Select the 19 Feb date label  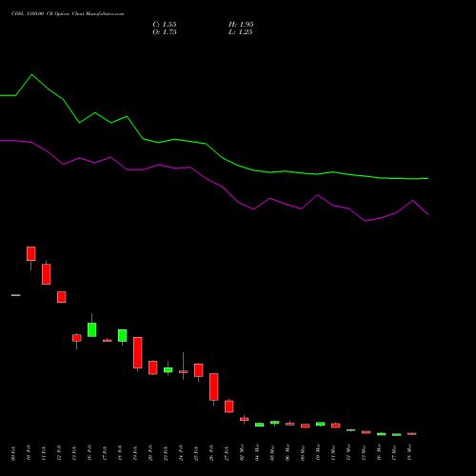tap(135, 453)
